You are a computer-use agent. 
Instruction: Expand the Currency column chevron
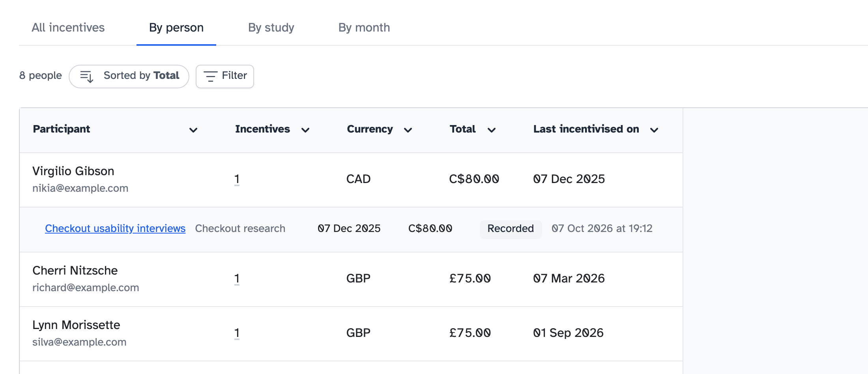[x=408, y=130]
